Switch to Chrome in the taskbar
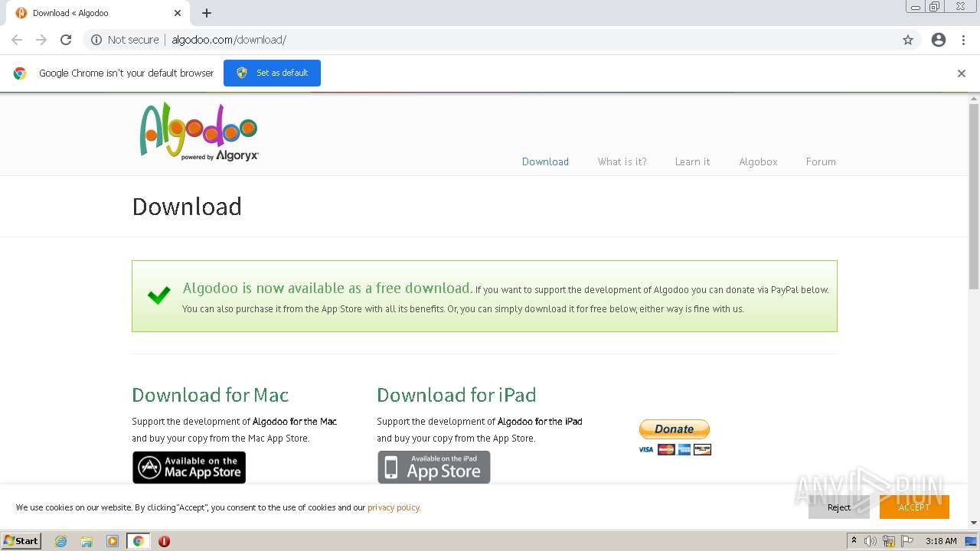The width and height of the screenshot is (980, 551). tap(139, 541)
